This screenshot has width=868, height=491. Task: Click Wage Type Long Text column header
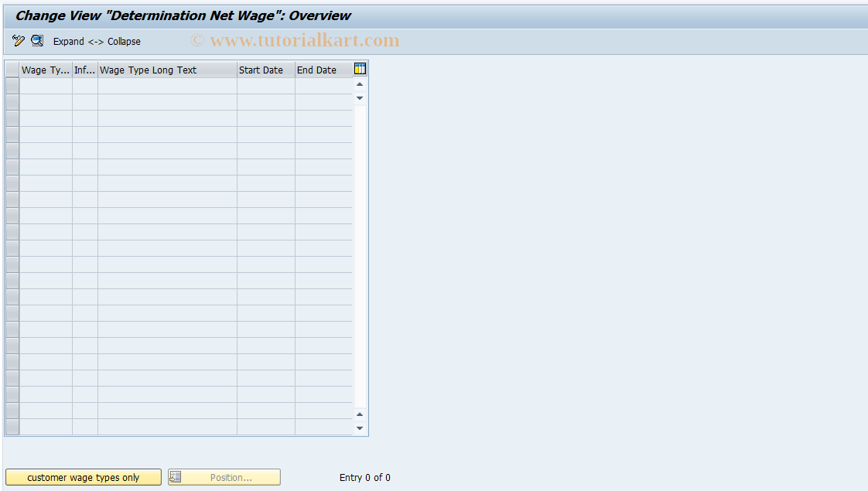point(167,70)
